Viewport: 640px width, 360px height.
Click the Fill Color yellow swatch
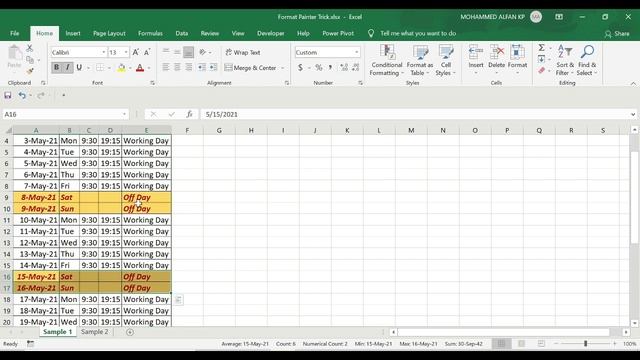coord(121,68)
